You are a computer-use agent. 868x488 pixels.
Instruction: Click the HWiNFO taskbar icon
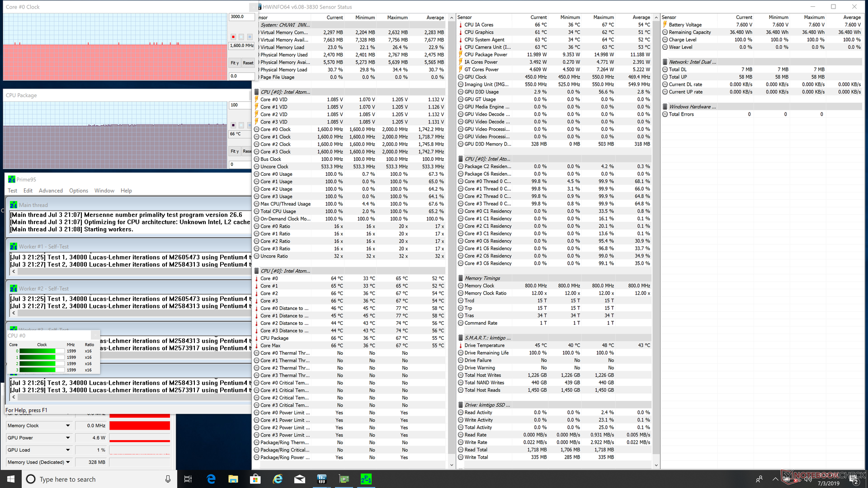(x=322, y=479)
